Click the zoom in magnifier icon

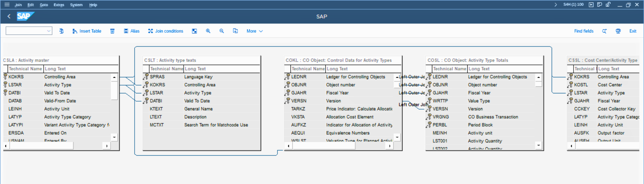208,31
